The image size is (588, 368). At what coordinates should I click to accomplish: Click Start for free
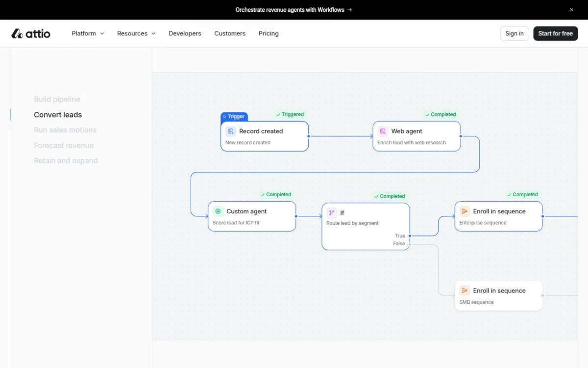pyautogui.click(x=556, y=33)
